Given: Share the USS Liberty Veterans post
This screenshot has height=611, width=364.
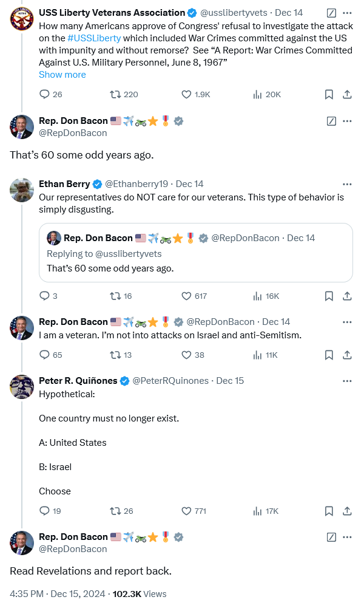Looking at the screenshot, I should pyautogui.click(x=347, y=94).
